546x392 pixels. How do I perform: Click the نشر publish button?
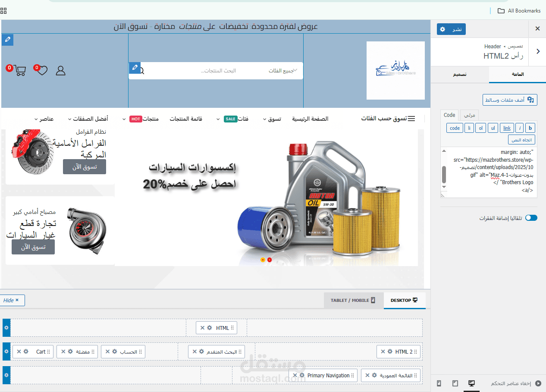[457, 29]
